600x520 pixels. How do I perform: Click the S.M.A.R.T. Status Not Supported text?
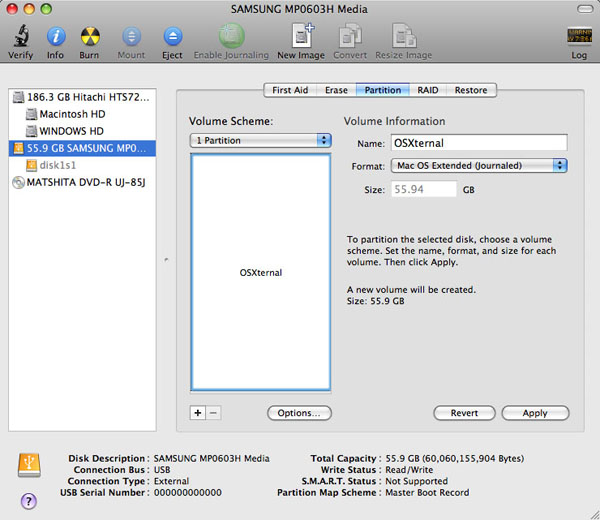416,481
